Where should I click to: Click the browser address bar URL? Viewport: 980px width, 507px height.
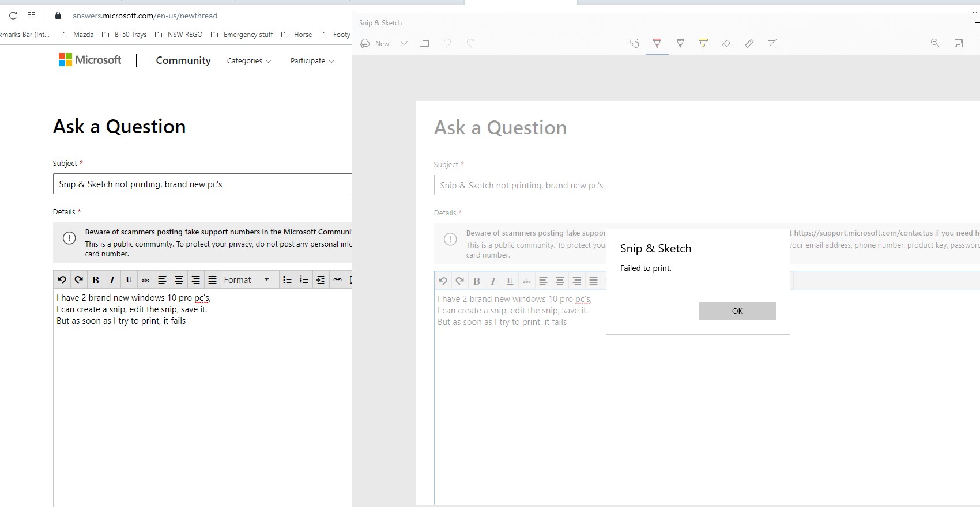coord(145,16)
